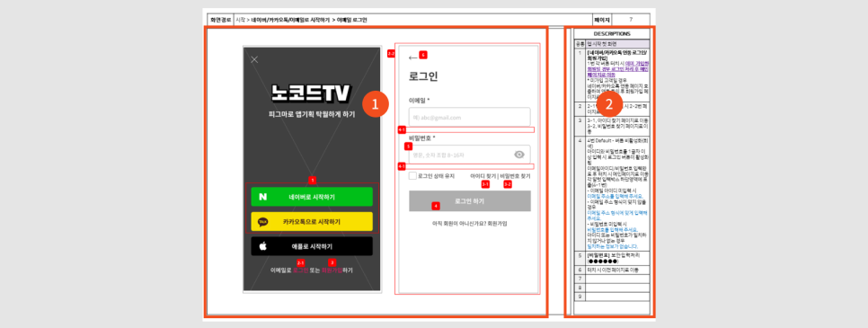Click the KakaoTalk TALK bubble icon
The width and height of the screenshot is (868, 328).
263,222
